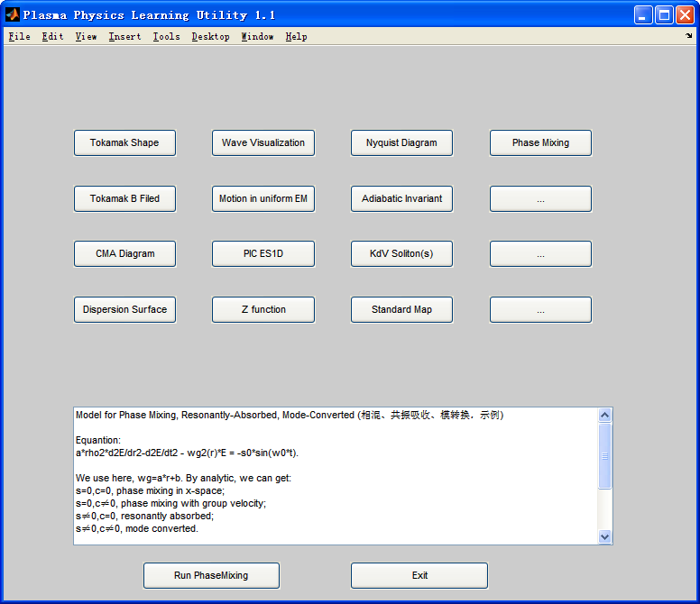Click scrollbar up arrow in description box
700x604 pixels.
(x=604, y=416)
